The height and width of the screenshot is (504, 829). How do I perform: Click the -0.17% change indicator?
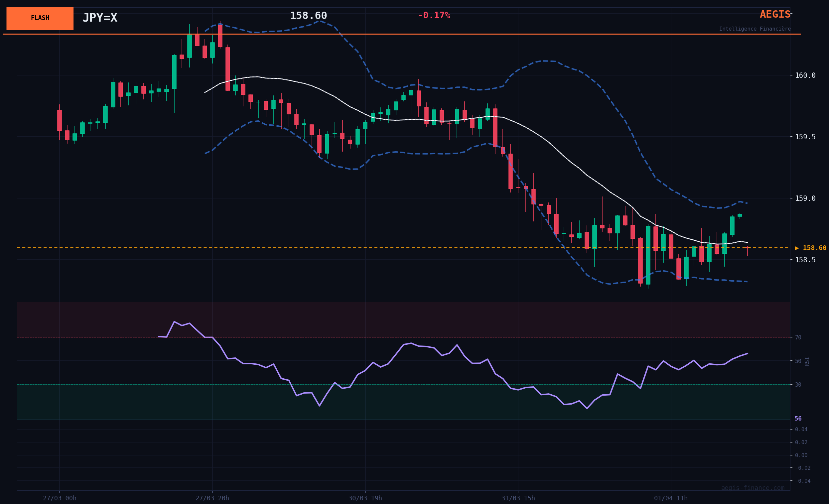434,16
